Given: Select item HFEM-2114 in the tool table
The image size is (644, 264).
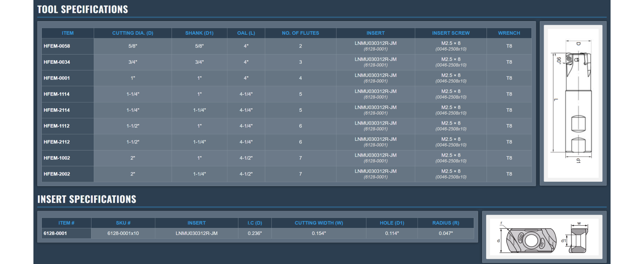Looking at the screenshot, I should (x=57, y=110).
